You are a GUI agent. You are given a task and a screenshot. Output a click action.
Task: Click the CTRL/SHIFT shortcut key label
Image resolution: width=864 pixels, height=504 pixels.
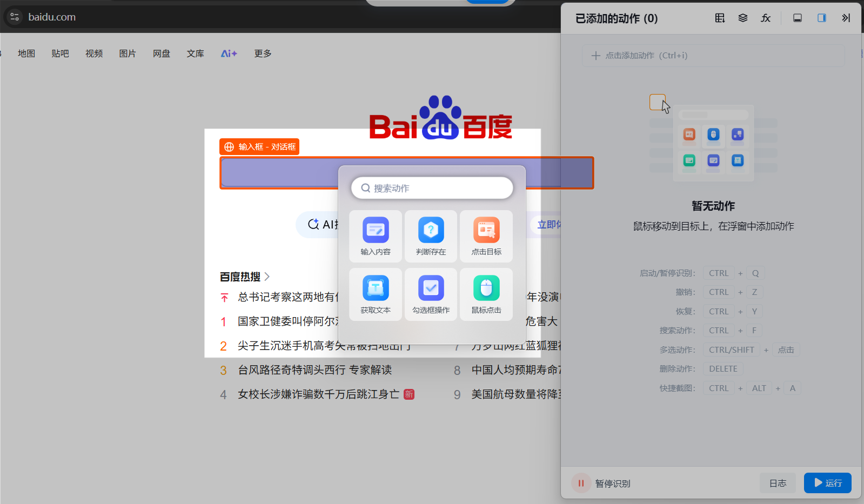[732, 350]
